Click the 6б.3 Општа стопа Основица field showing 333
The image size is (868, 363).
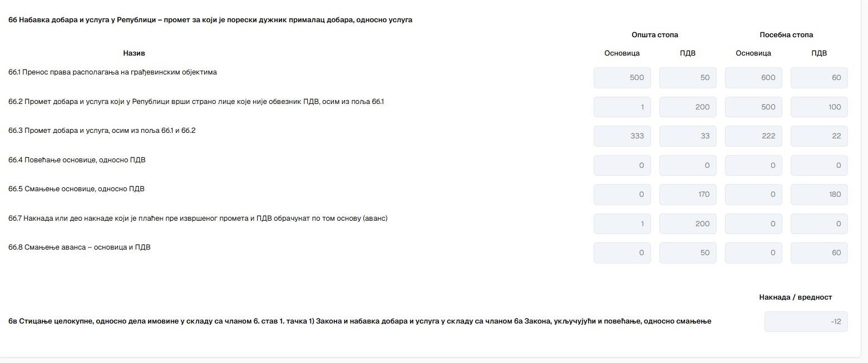[622, 136]
